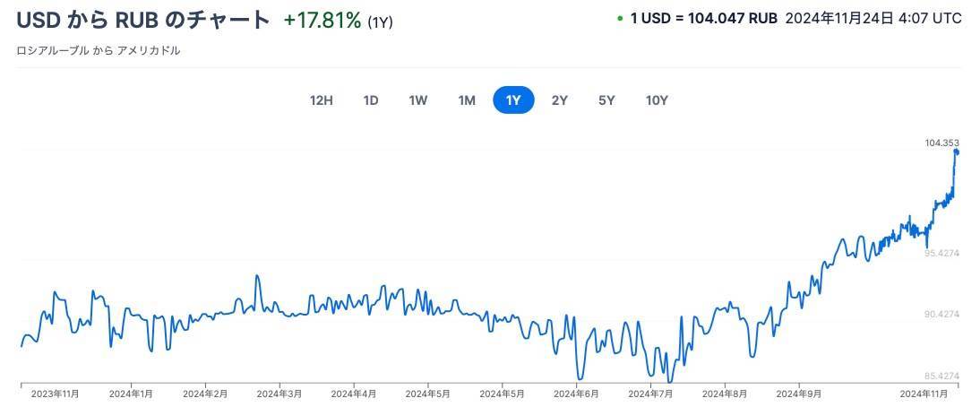Show the 1W chart period
The height and width of the screenshot is (407, 980).
click(x=418, y=100)
